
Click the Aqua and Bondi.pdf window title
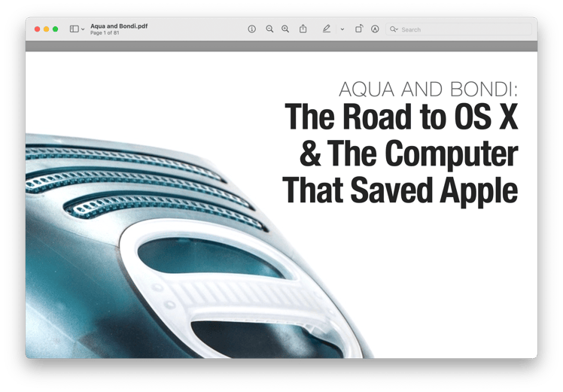(119, 26)
